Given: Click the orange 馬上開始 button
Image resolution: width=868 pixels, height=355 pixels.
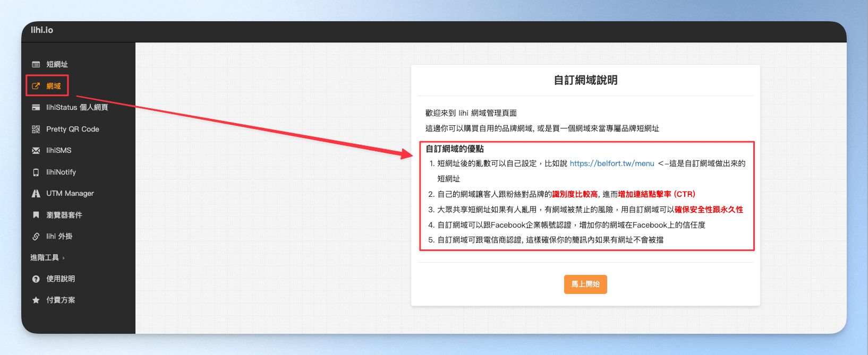Looking at the screenshot, I should click(x=585, y=284).
